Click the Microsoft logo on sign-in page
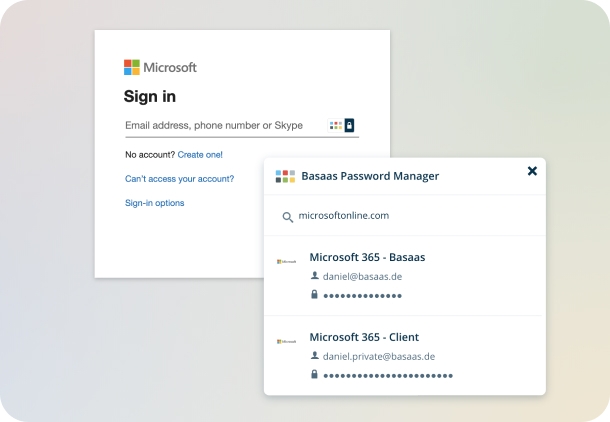Image resolution: width=610 pixels, height=422 pixels. pos(160,67)
